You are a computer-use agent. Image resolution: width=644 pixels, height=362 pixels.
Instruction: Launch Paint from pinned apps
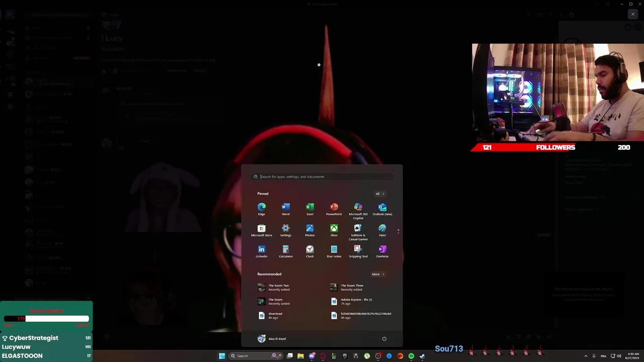click(x=382, y=231)
